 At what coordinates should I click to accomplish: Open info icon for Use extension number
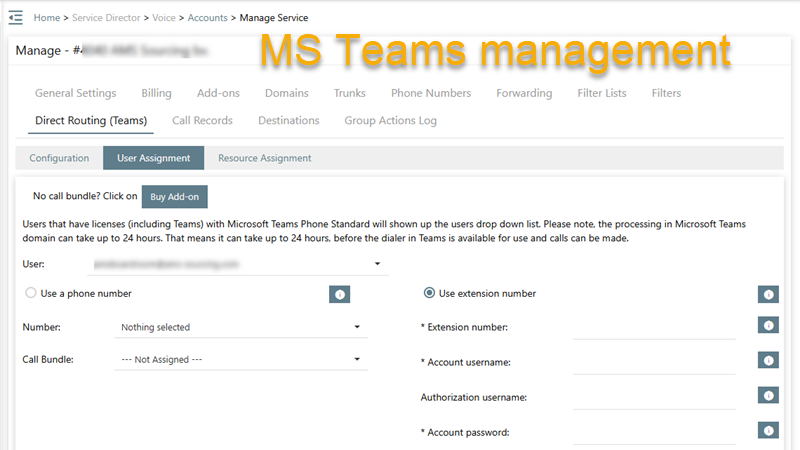(x=768, y=294)
